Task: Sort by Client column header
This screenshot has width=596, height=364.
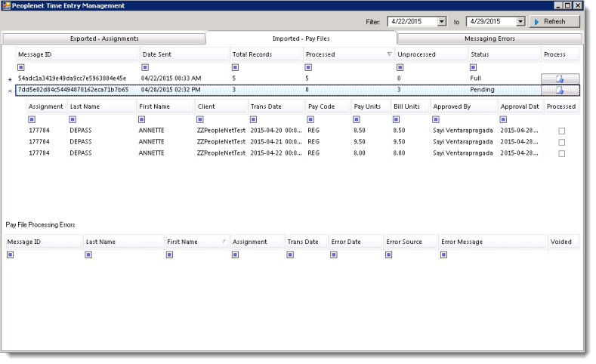Action: point(221,106)
